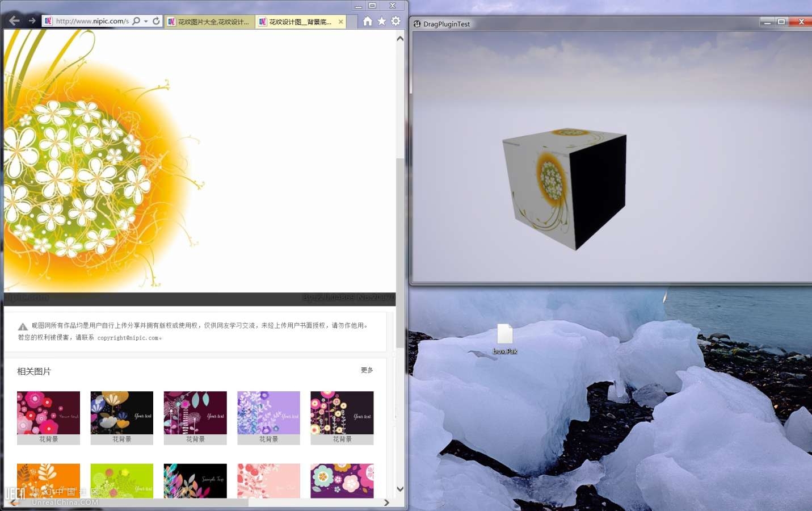
Task: Click the horizontal scrollbar right arrow
Action: (x=386, y=502)
